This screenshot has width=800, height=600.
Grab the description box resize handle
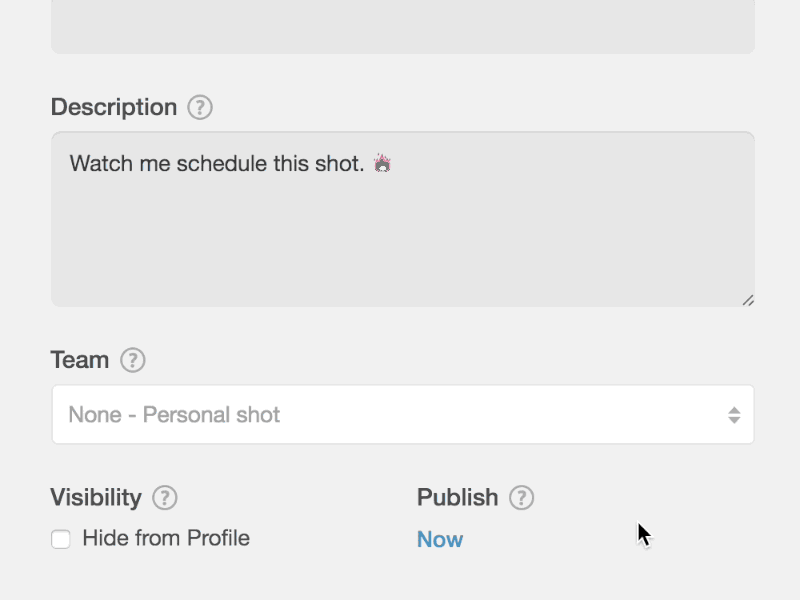coord(748,298)
